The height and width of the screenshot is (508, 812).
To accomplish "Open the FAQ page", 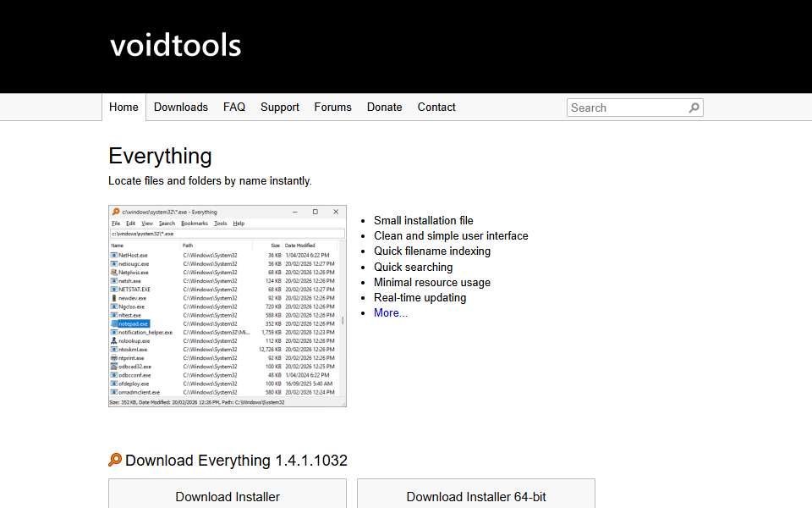I will tap(234, 108).
